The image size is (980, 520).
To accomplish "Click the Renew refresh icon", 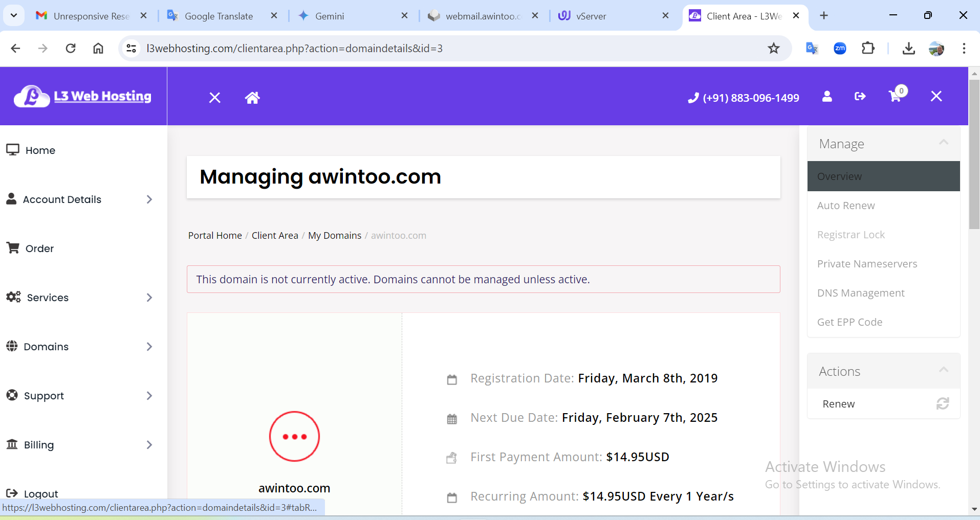I will 943,404.
